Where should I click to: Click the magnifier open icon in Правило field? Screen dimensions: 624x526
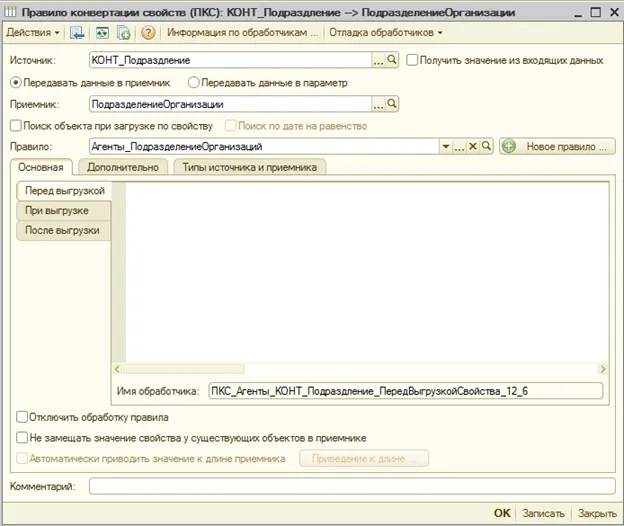pyautogui.click(x=486, y=146)
